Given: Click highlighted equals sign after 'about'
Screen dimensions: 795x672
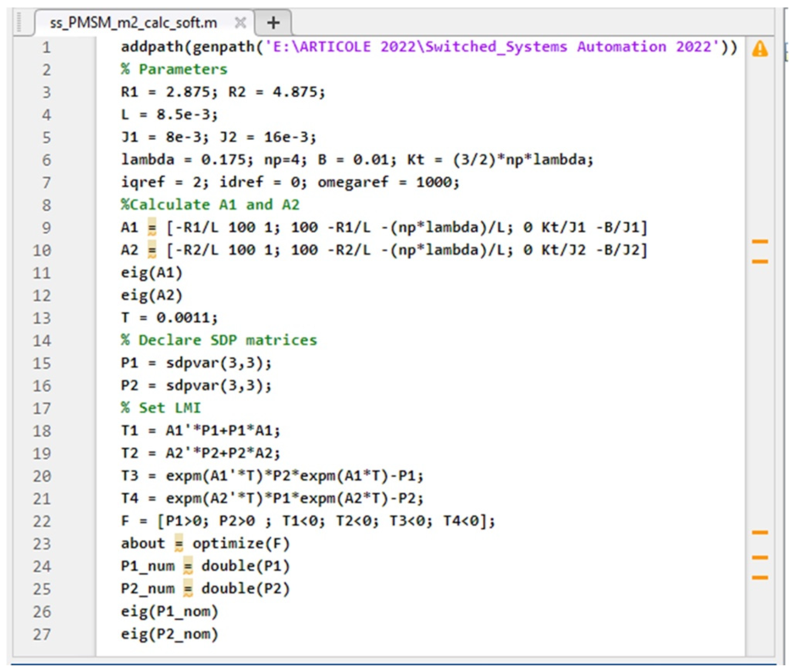Looking at the screenshot, I should coord(179,544).
